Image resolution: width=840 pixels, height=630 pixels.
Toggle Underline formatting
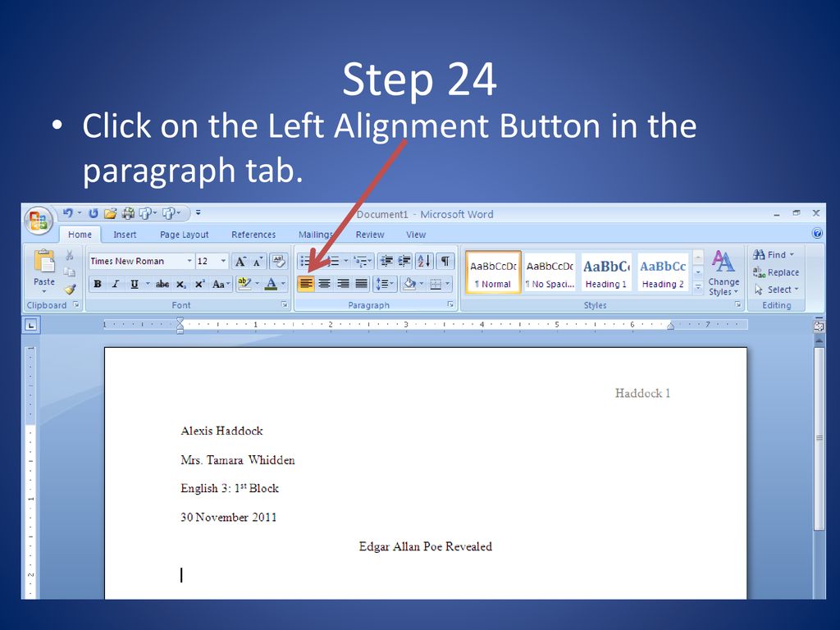134,284
